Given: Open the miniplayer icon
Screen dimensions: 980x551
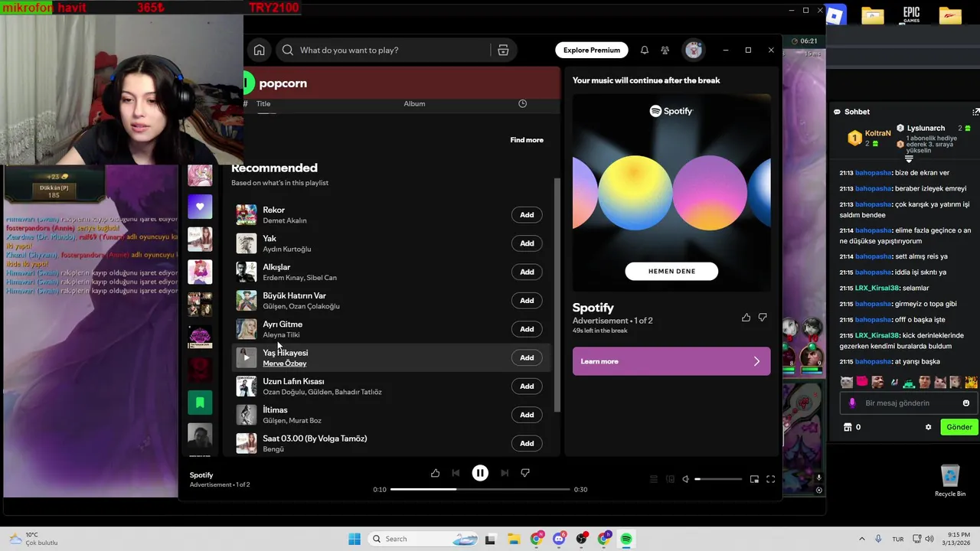Looking at the screenshot, I should (x=754, y=479).
